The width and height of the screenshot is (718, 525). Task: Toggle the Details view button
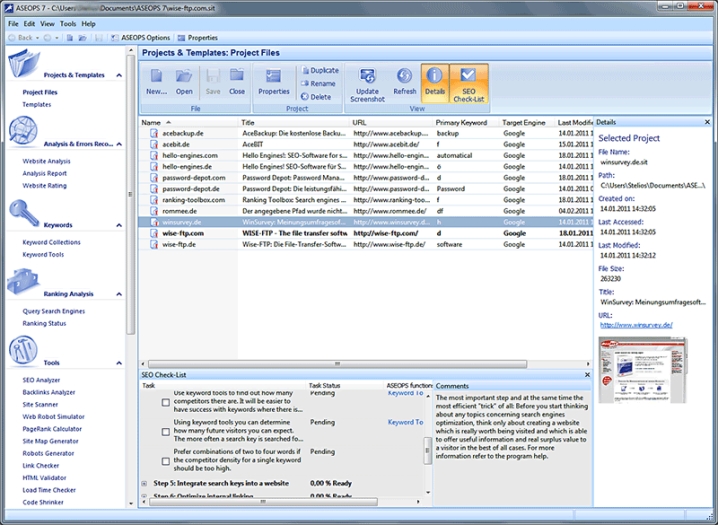tap(434, 80)
